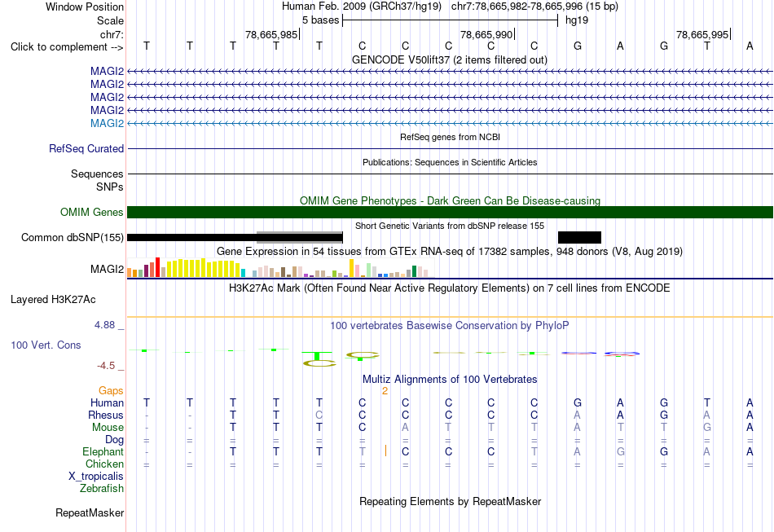Viewport: 774px width, 532px height.
Task: Click the 78,665,990 ruler coordinate
Action: tap(486, 34)
